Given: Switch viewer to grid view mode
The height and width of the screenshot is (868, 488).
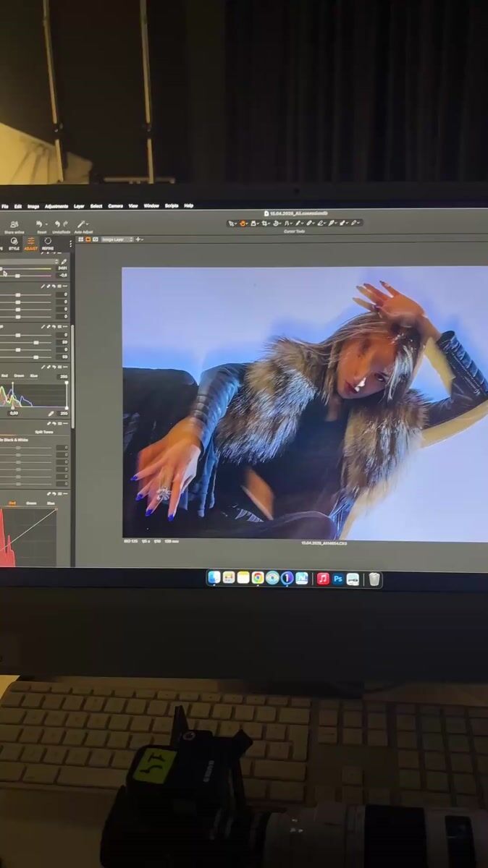Looking at the screenshot, I should click(81, 239).
